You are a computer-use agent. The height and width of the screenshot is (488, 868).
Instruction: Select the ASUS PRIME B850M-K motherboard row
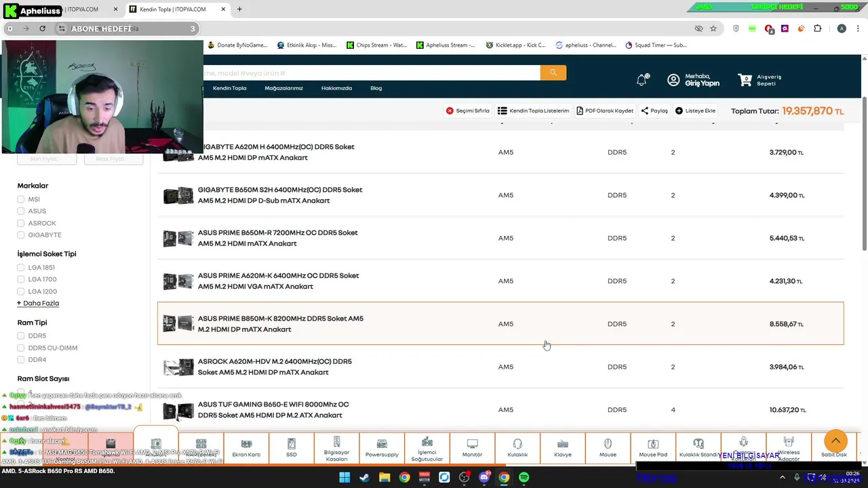click(500, 324)
